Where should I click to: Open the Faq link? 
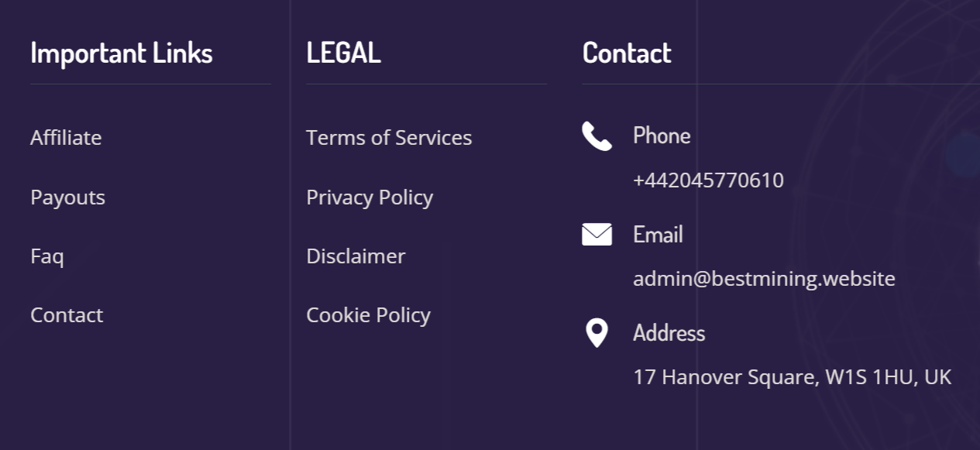pyautogui.click(x=46, y=256)
